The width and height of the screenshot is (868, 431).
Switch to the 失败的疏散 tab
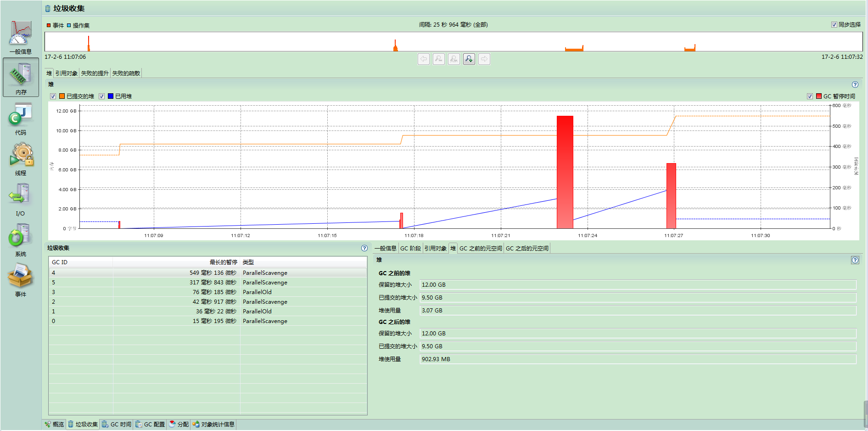pos(126,74)
